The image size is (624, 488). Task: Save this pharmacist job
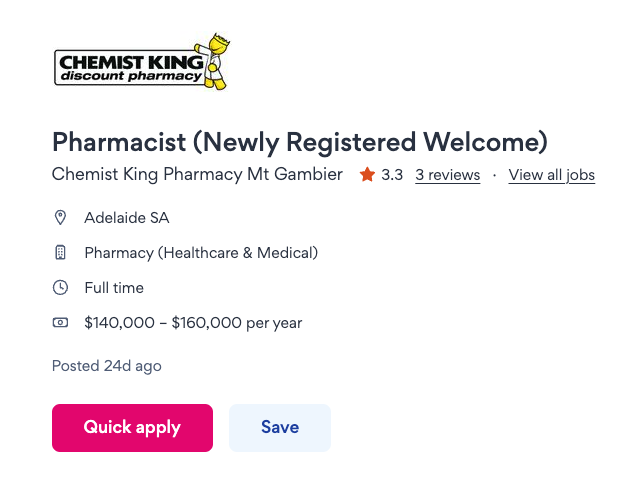279,427
